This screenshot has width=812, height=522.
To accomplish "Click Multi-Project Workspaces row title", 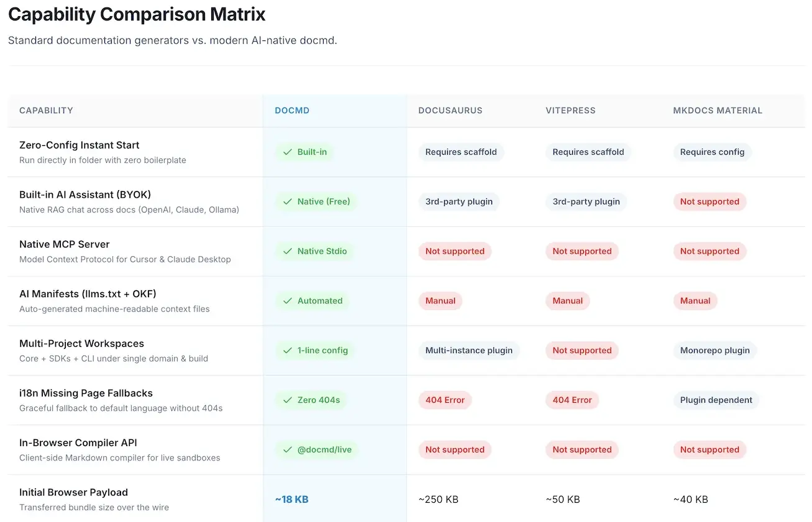I will click(81, 344).
